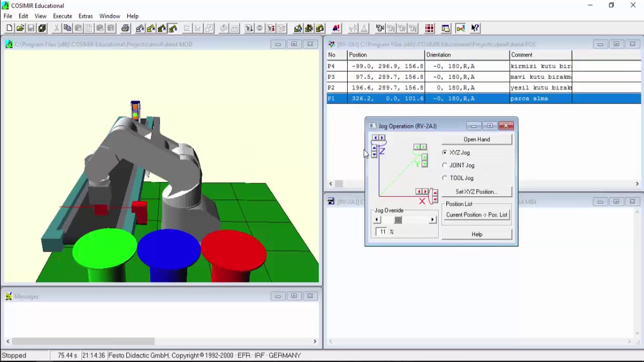
Task: Click the Jog Override slider thumb
Action: (x=398, y=220)
